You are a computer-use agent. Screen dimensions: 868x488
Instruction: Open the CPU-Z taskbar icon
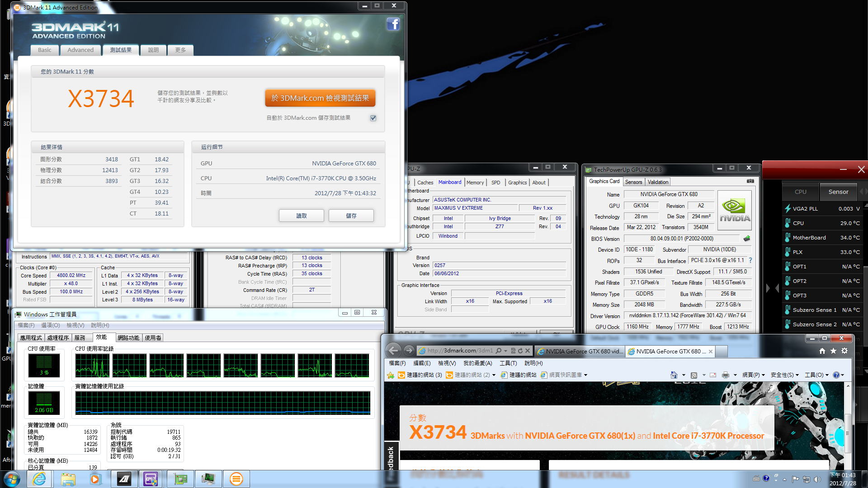coord(151,479)
